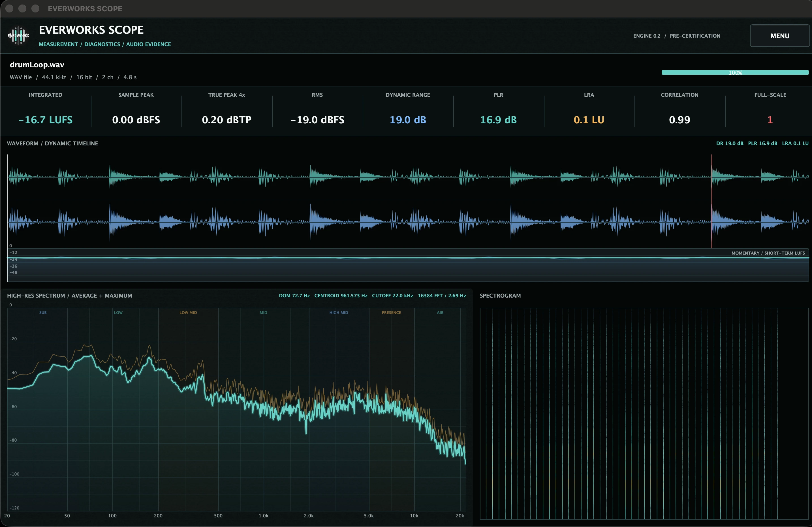Click the macOS close window button

pos(10,8)
